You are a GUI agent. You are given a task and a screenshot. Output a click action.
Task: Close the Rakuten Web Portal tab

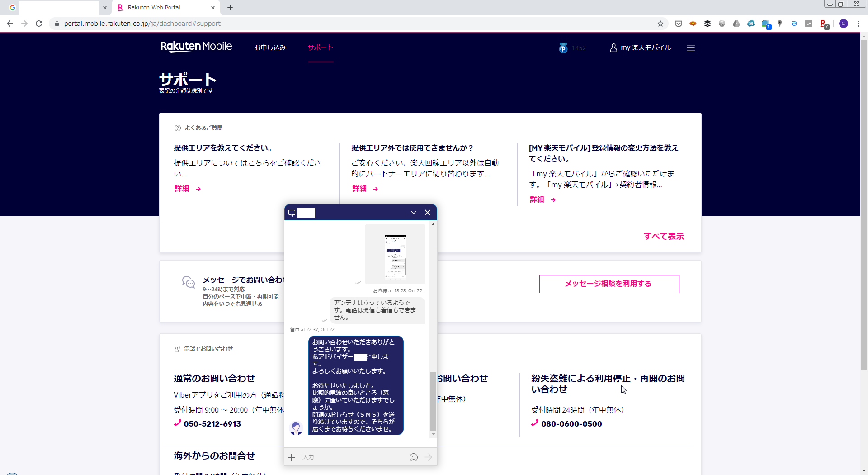pyautogui.click(x=213, y=8)
